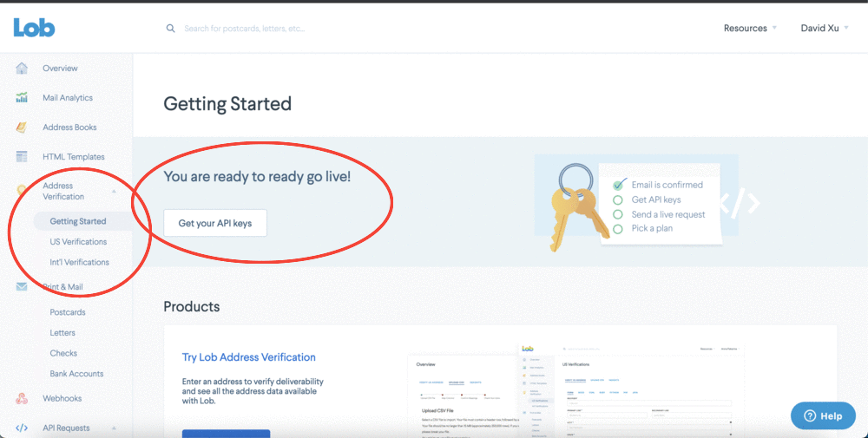Open Overview in the sidebar

click(61, 68)
